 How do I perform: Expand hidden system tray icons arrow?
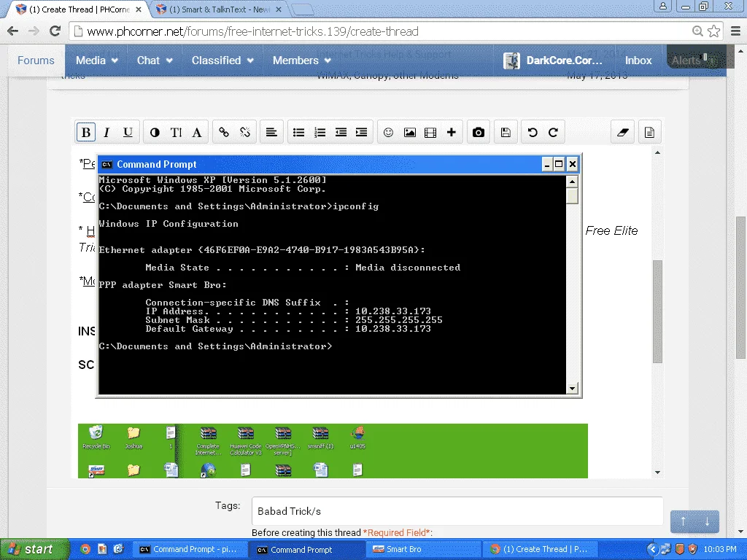click(x=652, y=549)
